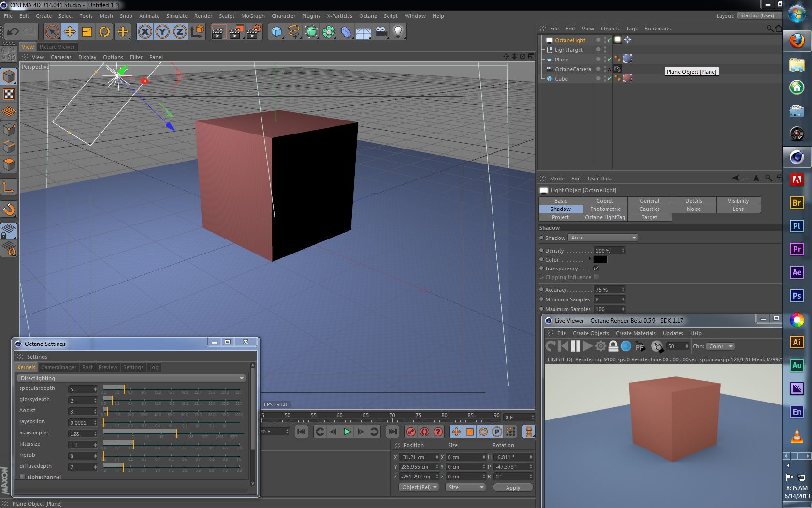This screenshot has height=508, width=812.
Task: Open the Size mode dropdown in coordinates
Action: coord(465,487)
